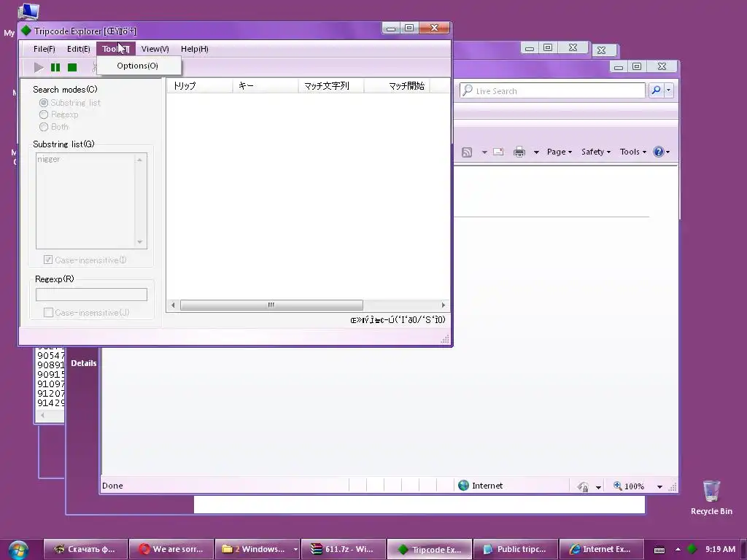Sort by the マッチ開始 column header
This screenshot has height=560, width=747.
click(397, 86)
